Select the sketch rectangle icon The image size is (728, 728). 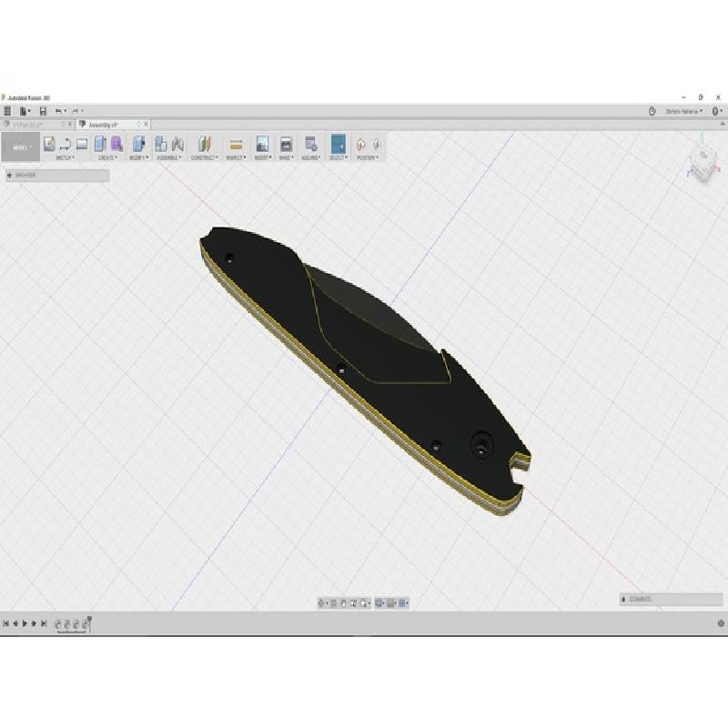(82, 144)
